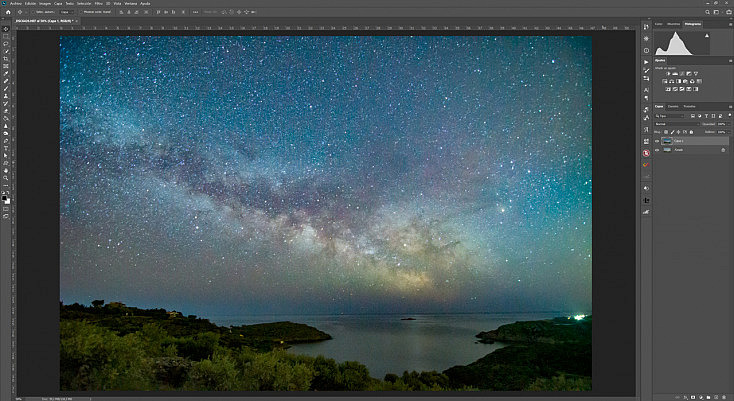The image size is (734, 401).
Task: Select the Eraser tool
Action: 6,111
